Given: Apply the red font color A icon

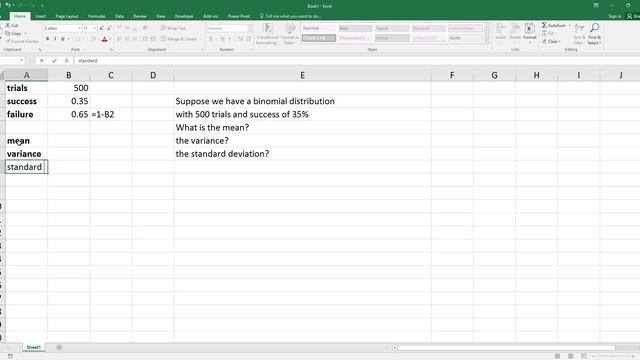Looking at the screenshot, I should (x=104, y=39).
